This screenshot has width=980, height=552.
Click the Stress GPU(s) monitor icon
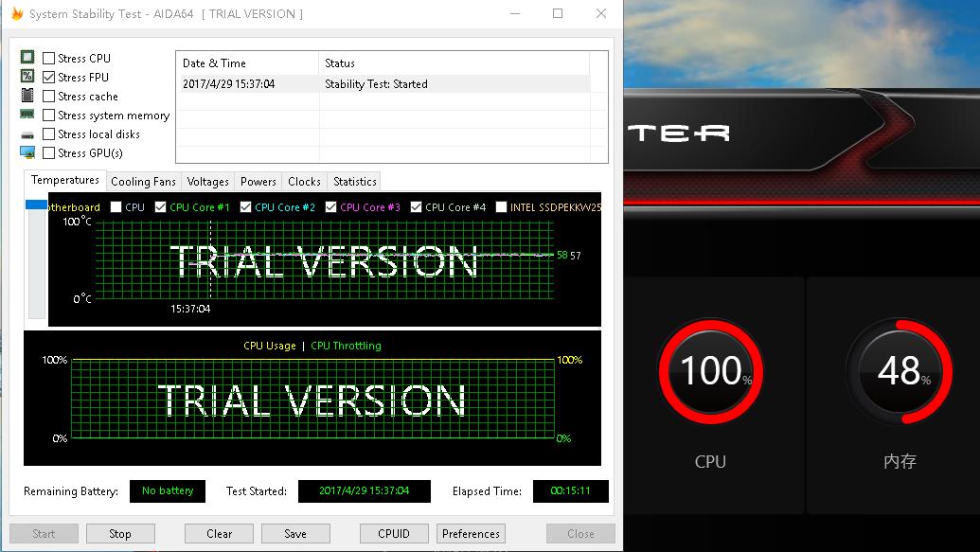[x=27, y=152]
